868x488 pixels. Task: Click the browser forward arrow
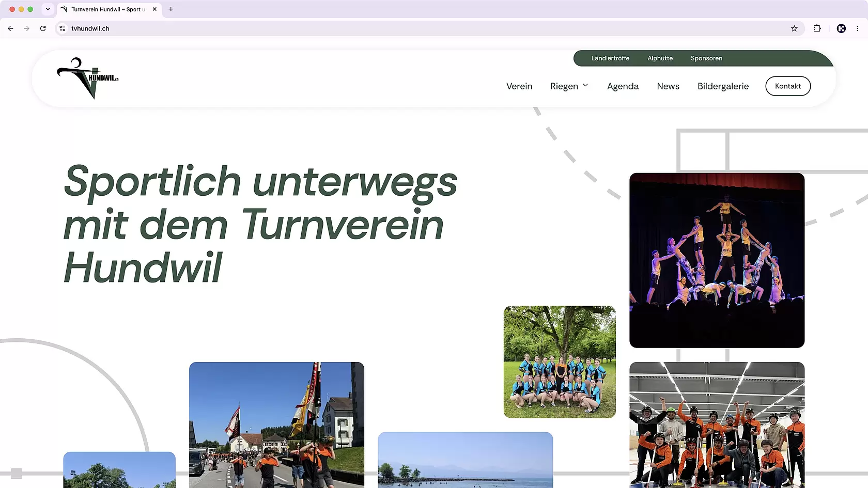(x=26, y=28)
